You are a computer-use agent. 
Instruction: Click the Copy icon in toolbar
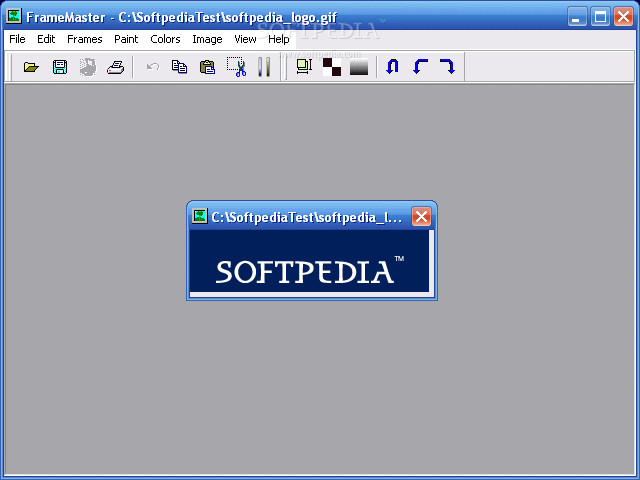coord(179,66)
